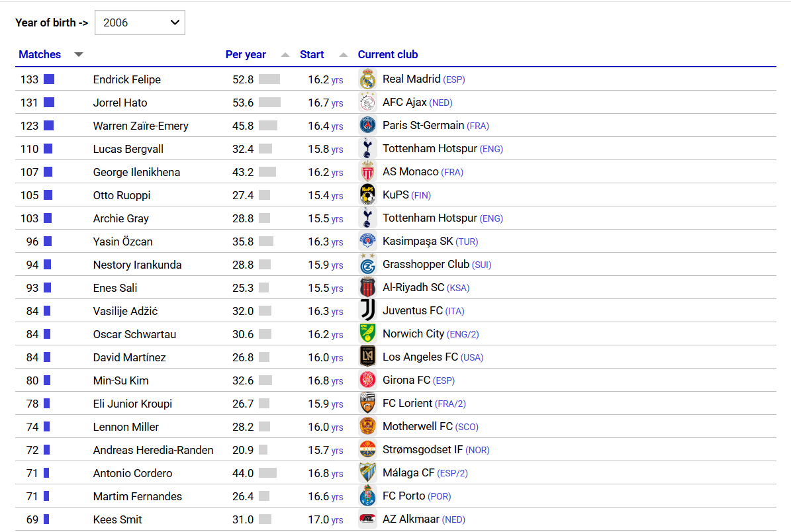The height and width of the screenshot is (532, 791).
Task: Sort by the Current club column header
Action: [388, 54]
